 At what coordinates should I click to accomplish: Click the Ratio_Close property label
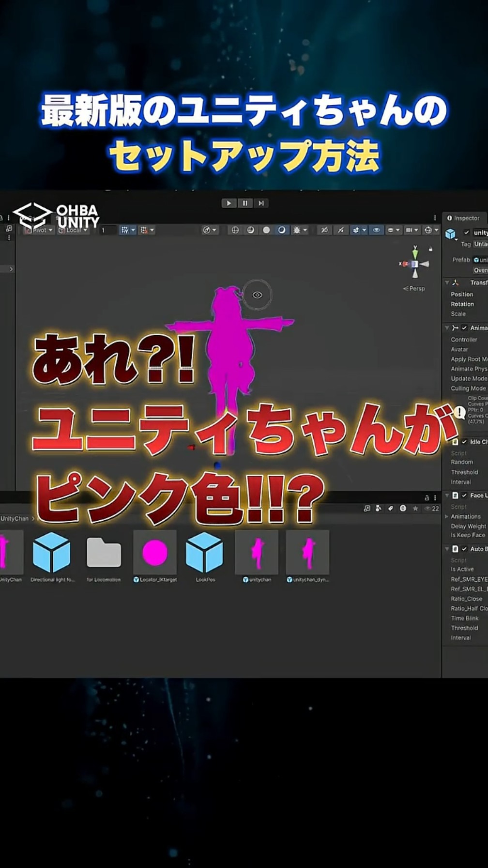click(x=466, y=599)
